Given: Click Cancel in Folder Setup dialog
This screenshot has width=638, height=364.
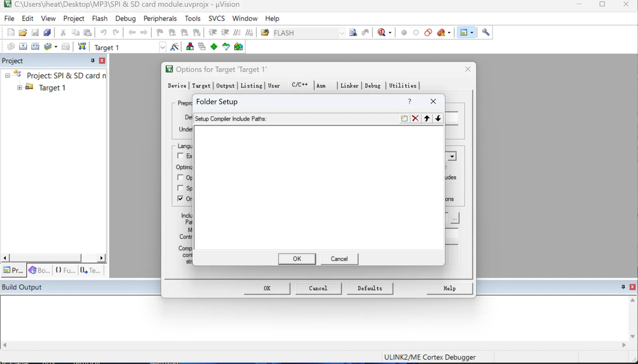Looking at the screenshot, I should [339, 259].
